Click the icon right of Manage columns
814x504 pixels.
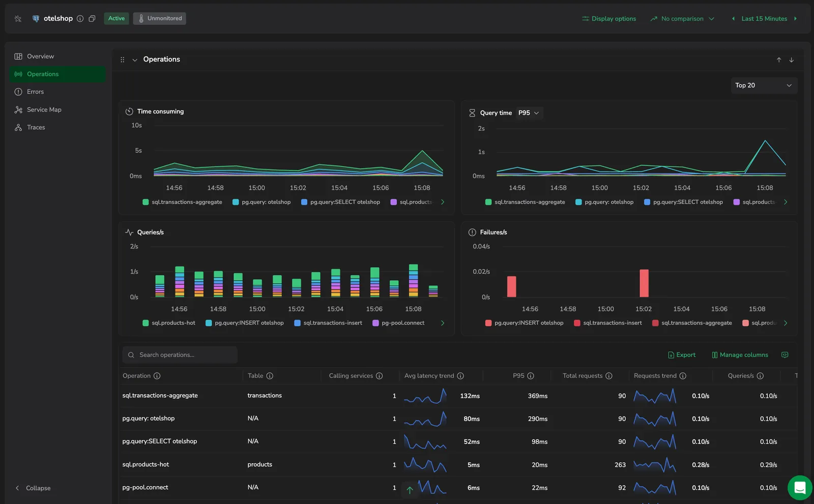(785, 355)
